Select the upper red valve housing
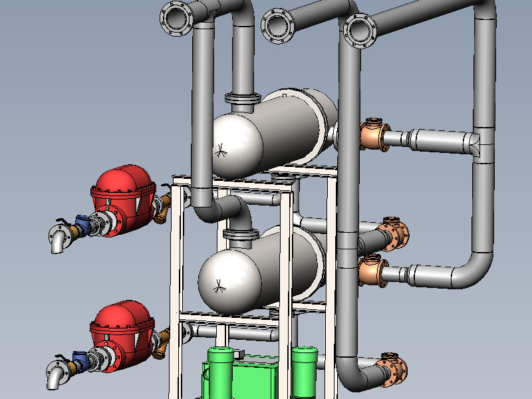This screenshot has height=399, width=532. point(124,200)
